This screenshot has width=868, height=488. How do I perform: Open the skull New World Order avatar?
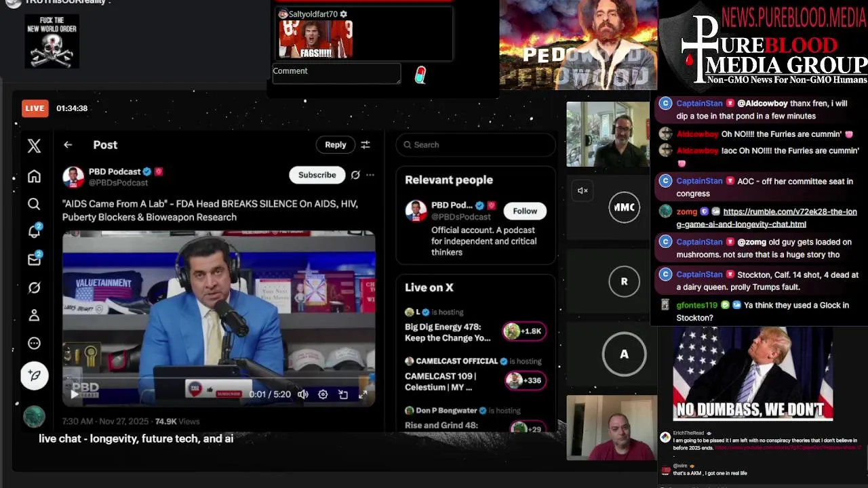click(52, 41)
